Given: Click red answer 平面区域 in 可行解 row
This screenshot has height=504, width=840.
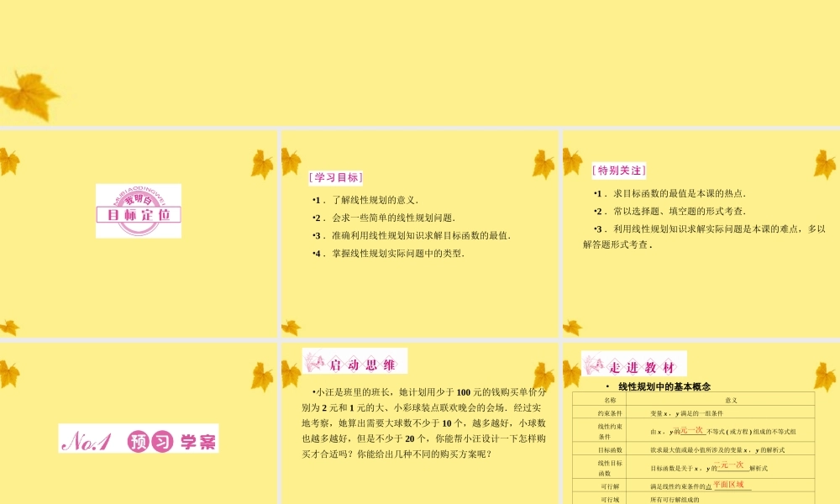Looking at the screenshot, I should 728,484.
